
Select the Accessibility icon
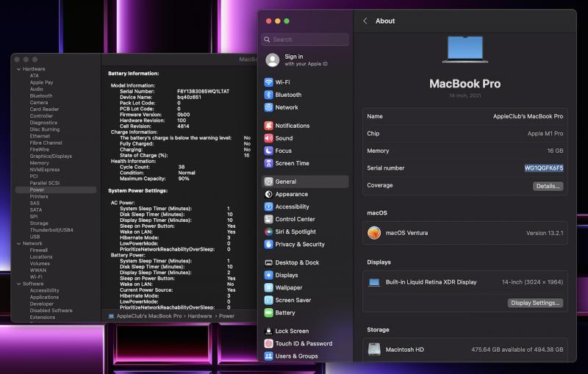tap(268, 206)
